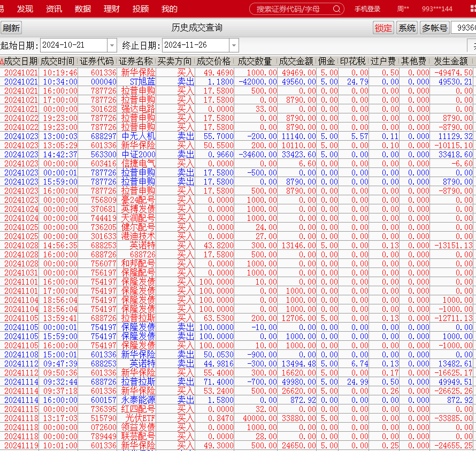476x451 pixels.
Task: Select the 健尔配号 row name
Action: [138, 227]
